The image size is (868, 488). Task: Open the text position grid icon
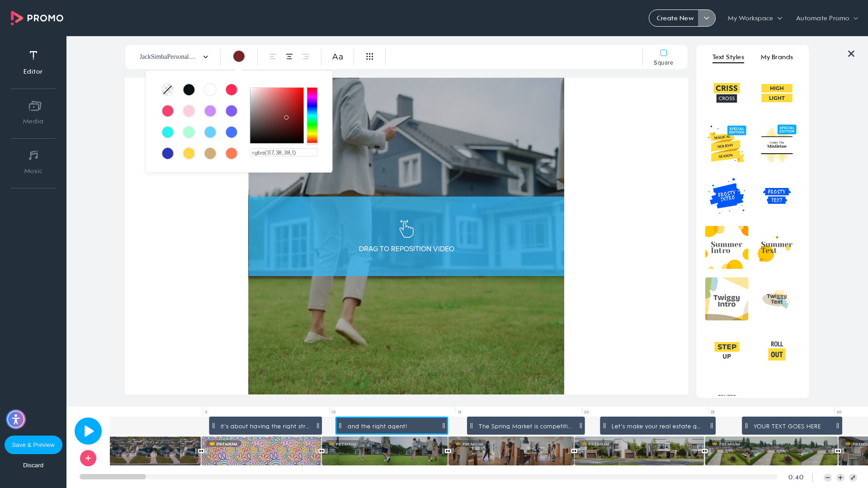pos(370,56)
